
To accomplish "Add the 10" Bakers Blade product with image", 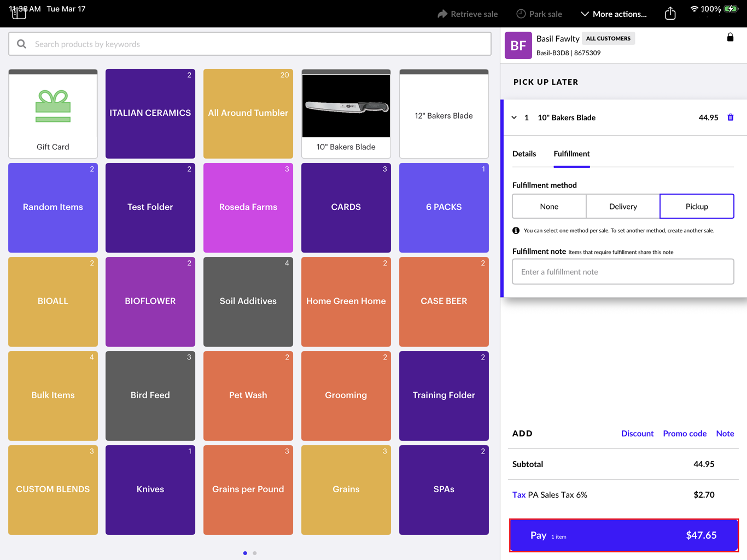I will [x=346, y=114].
